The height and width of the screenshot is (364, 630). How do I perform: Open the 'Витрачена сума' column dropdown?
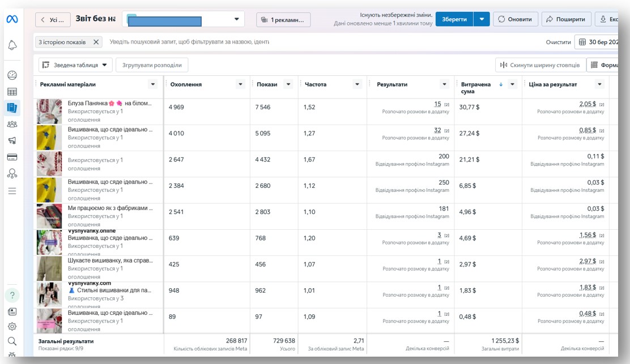tap(512, 84)
